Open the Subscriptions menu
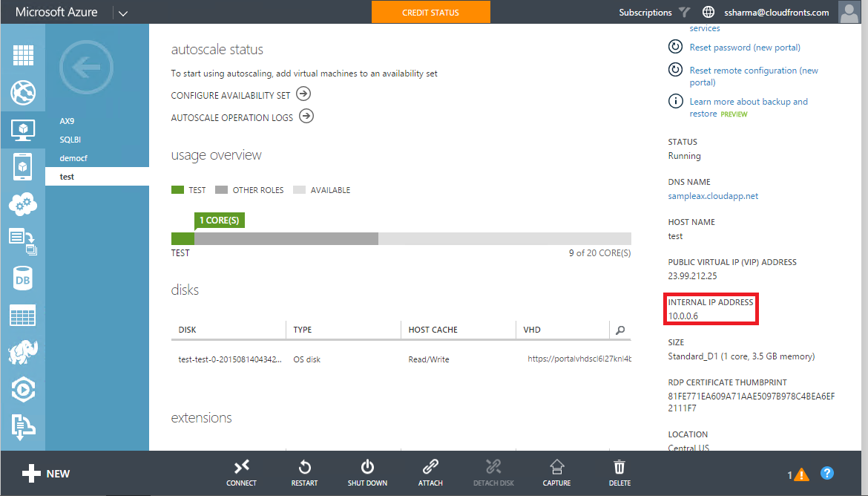 [x=645, y=12]
